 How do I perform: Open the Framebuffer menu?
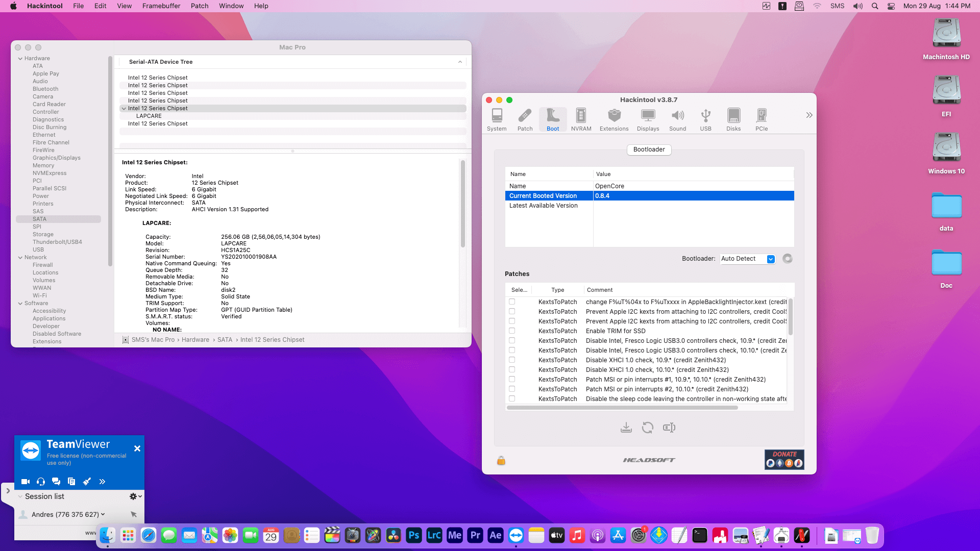[161, 6]
